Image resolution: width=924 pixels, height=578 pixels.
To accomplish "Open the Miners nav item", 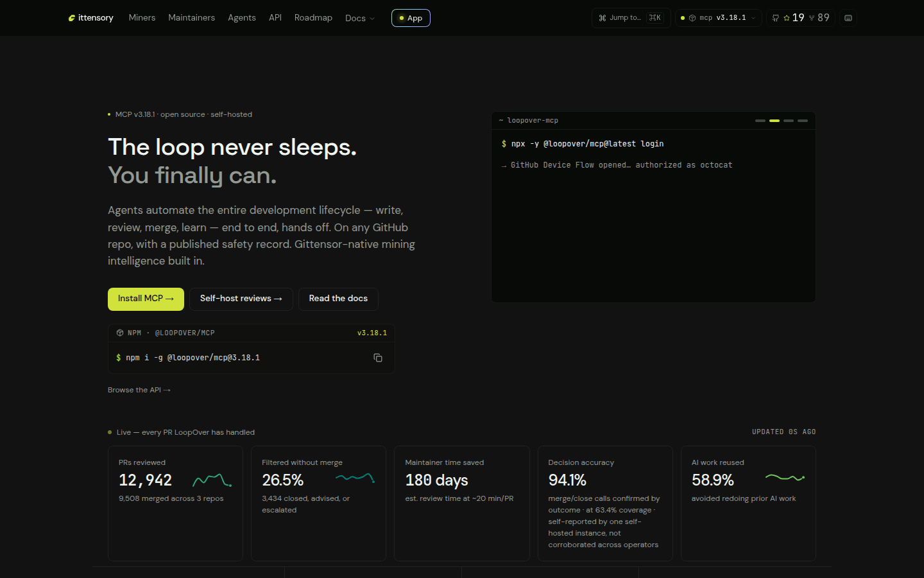I will pyautogui.click(x=142, y=18).
